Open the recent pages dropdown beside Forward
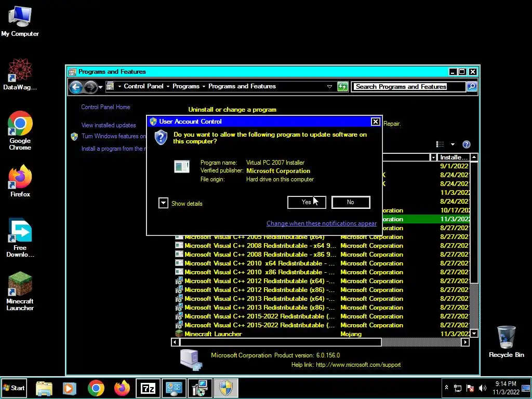 click(100, 87)
